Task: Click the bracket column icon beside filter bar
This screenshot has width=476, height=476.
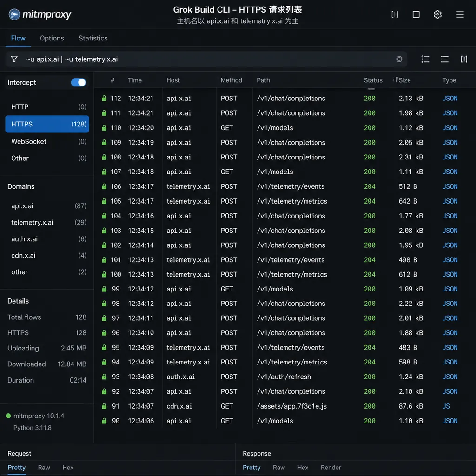Action: click(x=463, y=59)
